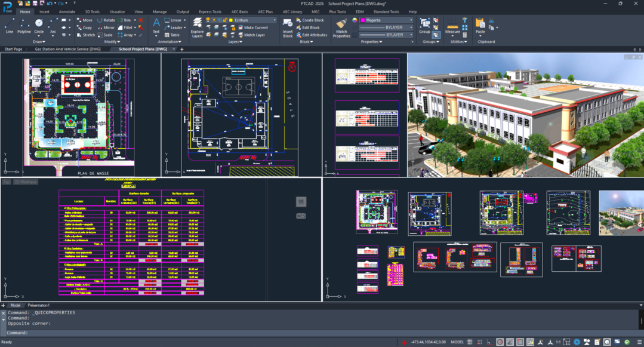Expand the Draw panel options
This screenshot has height=347, width=644.
(x=42, y=42)
